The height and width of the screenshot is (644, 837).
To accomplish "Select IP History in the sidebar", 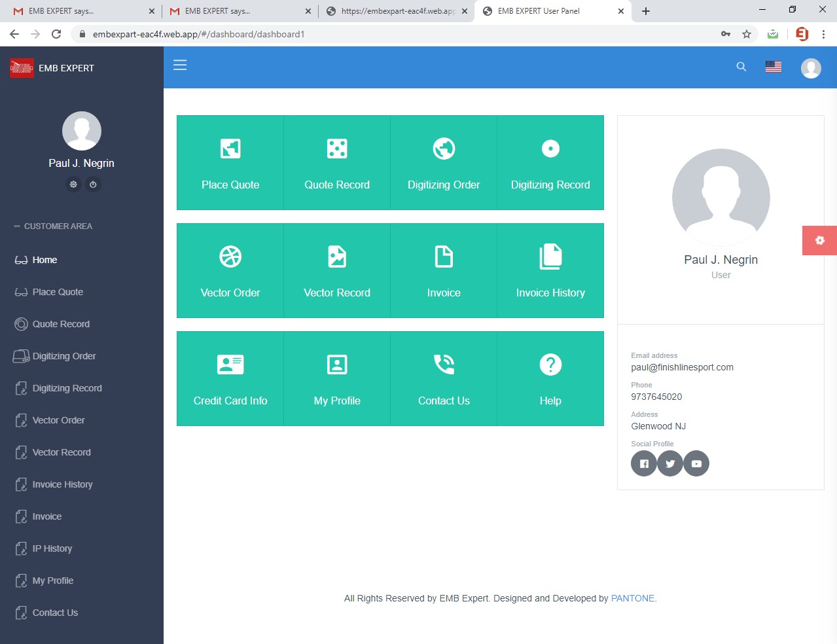I will 52,548.
